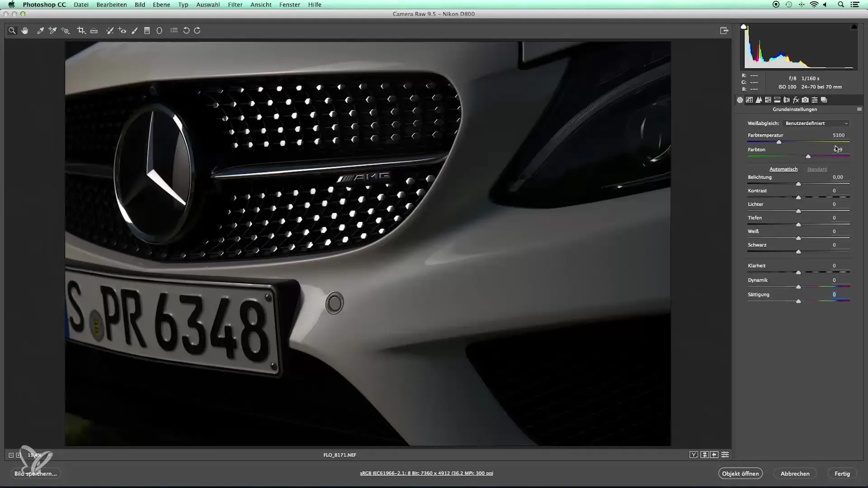The width and height of the screenshot is (868, 488).
Task: Select the Color Sampler tool
Action: (52, 31)
